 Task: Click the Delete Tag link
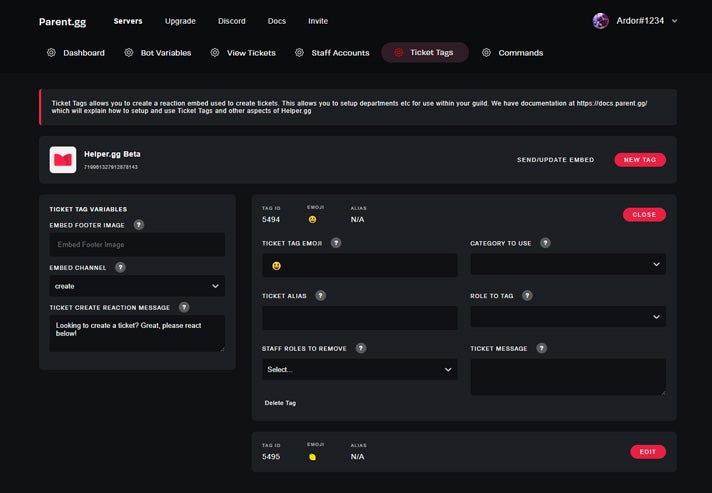(x=280, y=403)
